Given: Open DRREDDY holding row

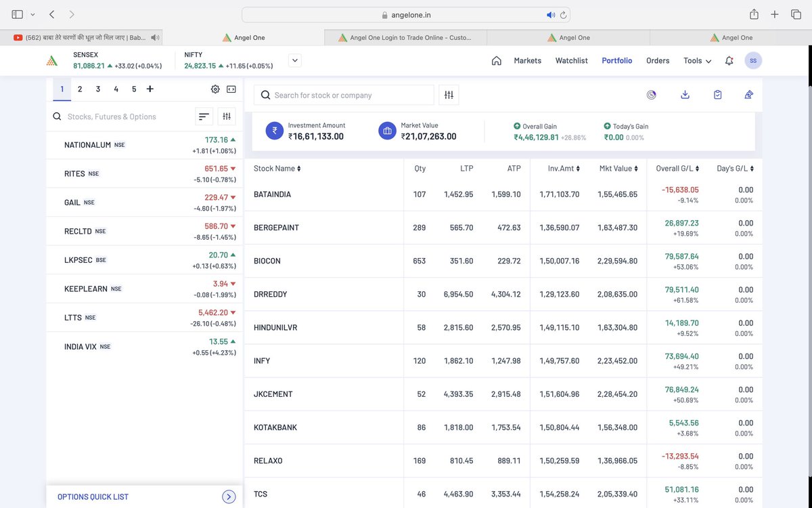Looking at the screenshot, I should (503, 294).
